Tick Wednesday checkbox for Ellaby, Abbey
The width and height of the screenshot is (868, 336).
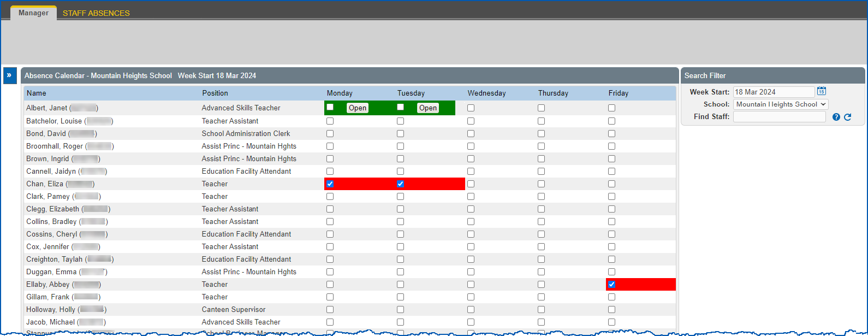[471, 285]
